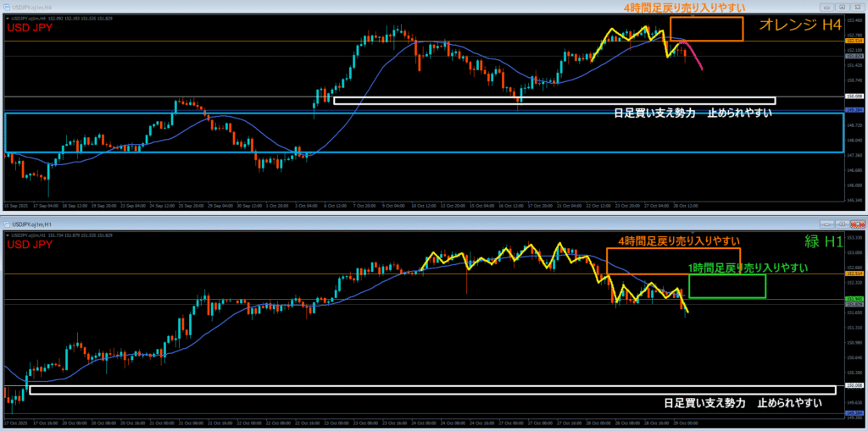
Task: Close the USDJPY H4 chart window
Action: pos(858,6)
